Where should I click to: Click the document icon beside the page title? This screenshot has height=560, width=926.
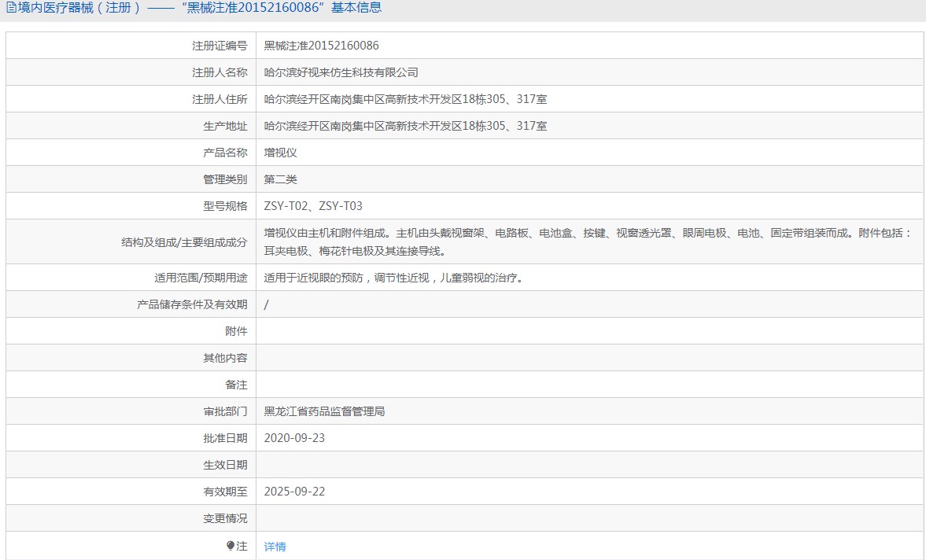click(11, 8)
